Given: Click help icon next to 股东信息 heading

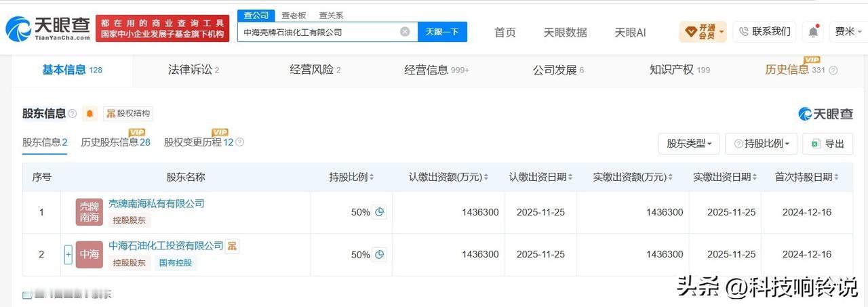Looking at the screenshot, I should coord(72,113).
